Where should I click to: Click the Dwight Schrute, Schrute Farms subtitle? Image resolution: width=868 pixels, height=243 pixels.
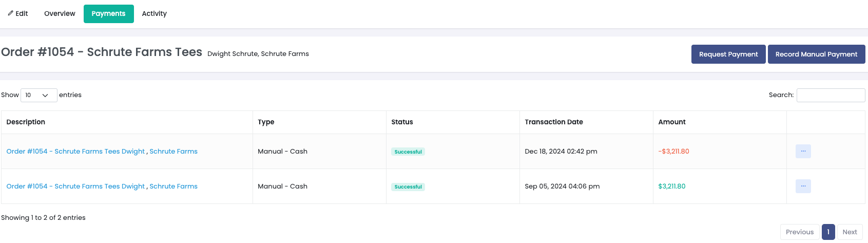[258, 54]
